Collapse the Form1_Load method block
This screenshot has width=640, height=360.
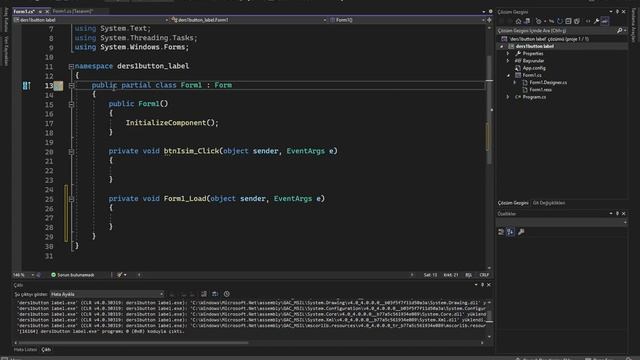point(71,199)
